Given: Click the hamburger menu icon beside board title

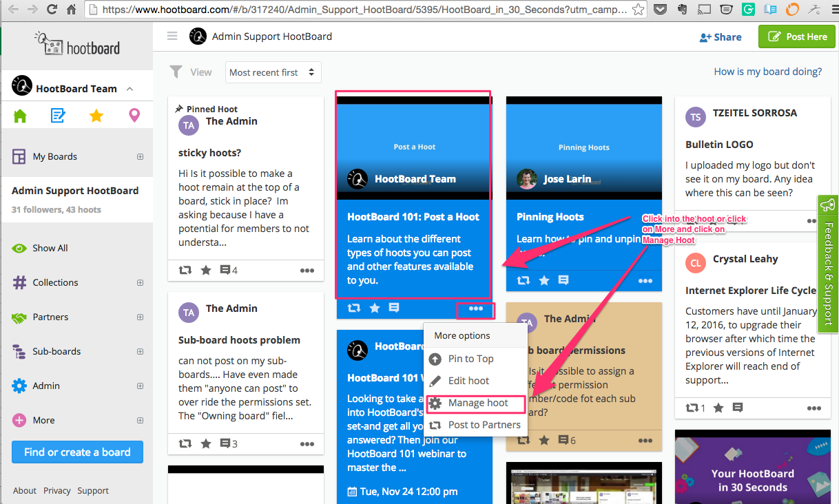Looking at the screenshot, I should pyautogui.click(x=172, y=36).
